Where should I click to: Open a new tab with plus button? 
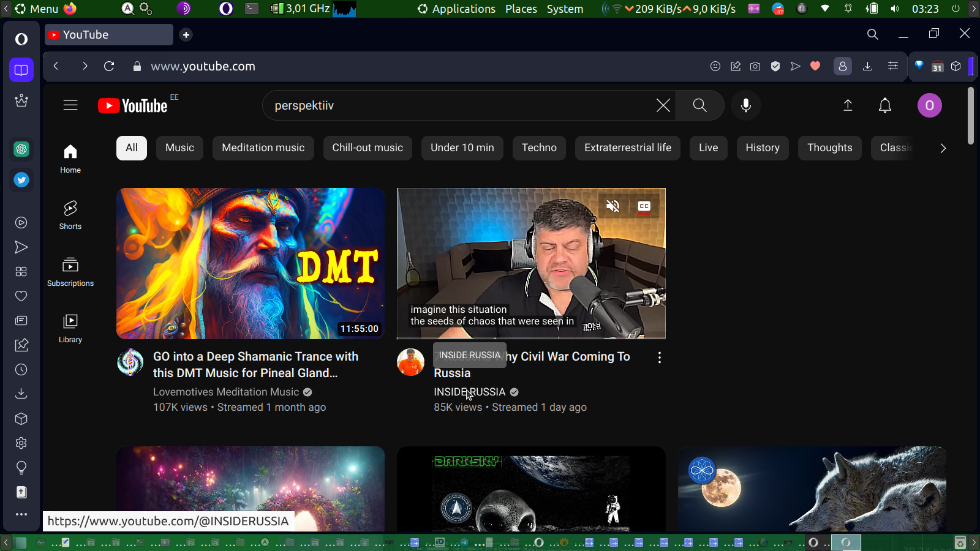click(x=186, y=35)
